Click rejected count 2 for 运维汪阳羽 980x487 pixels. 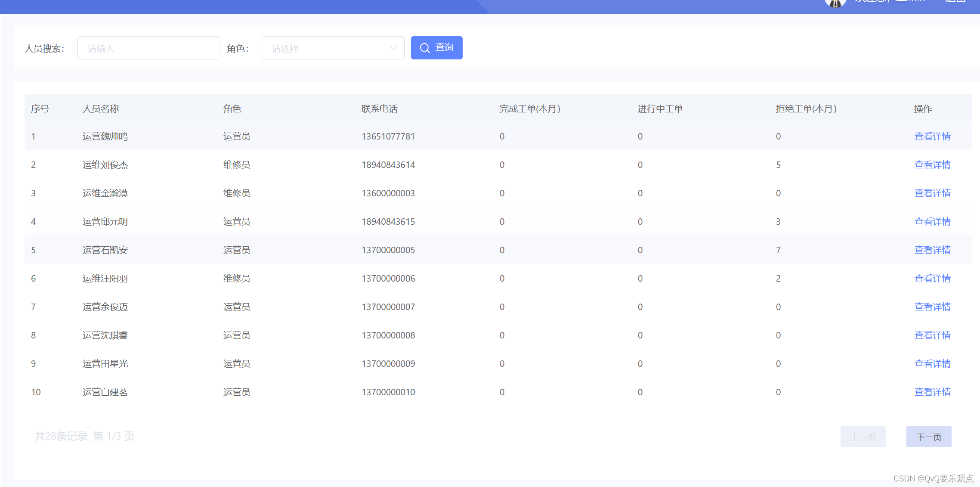point(778,279)
